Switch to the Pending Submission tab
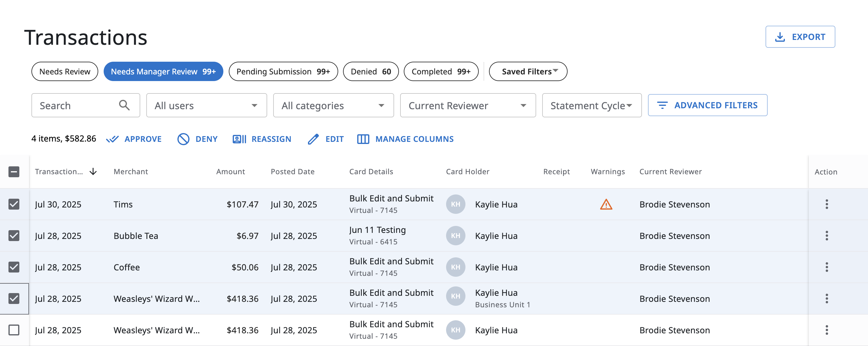Viewport: 868px width, 346px height. 283,71
